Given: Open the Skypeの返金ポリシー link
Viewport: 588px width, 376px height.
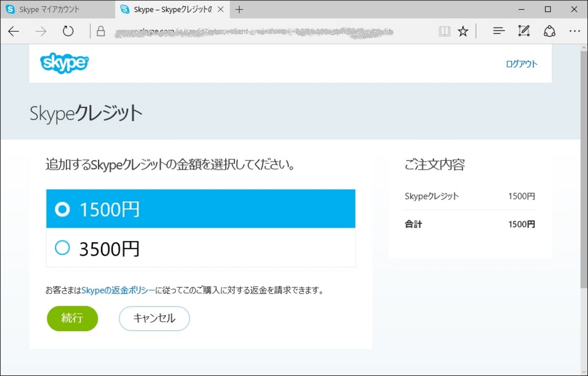Looking at the screenshot, I should tap(118, 290).
